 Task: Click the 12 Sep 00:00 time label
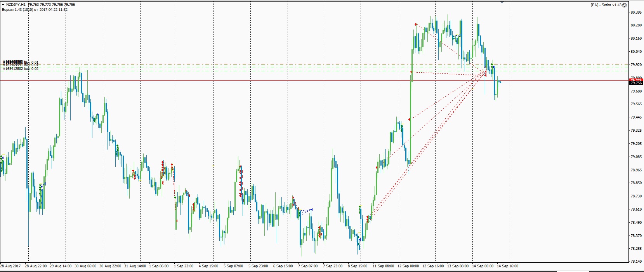408,266
